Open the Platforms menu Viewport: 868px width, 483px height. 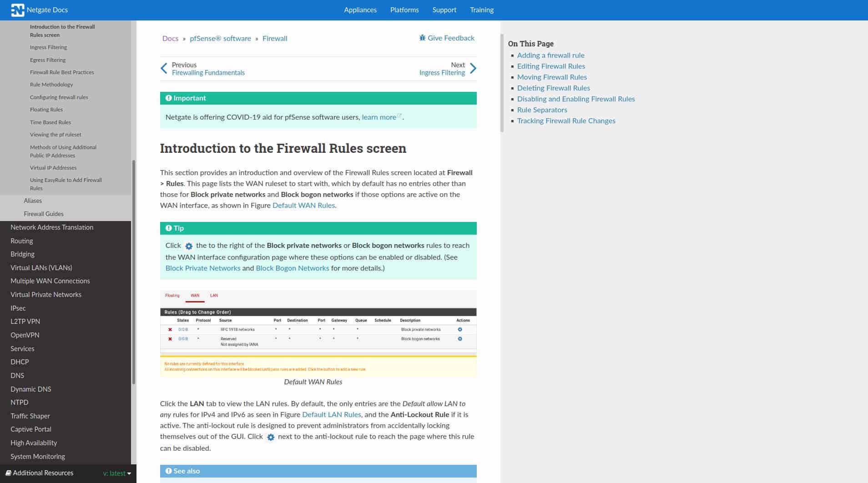404,10
